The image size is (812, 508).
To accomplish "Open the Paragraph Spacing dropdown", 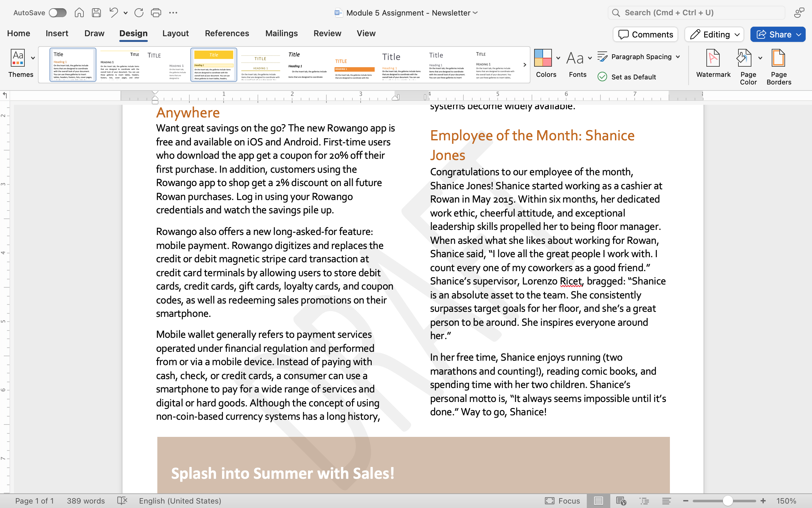I will tap(639, 57).
